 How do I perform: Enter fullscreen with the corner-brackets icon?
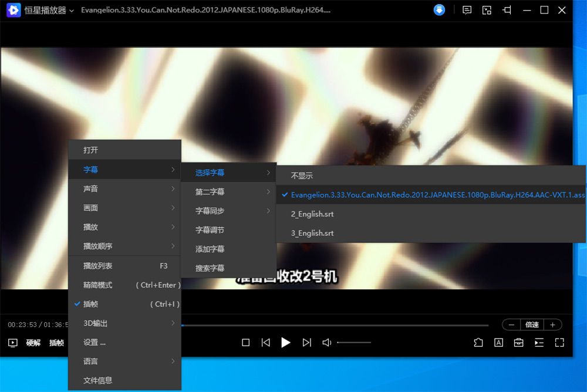coord(559,343)
